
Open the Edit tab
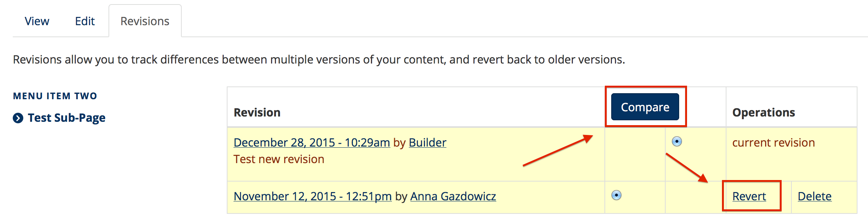[x=85, y=21]
